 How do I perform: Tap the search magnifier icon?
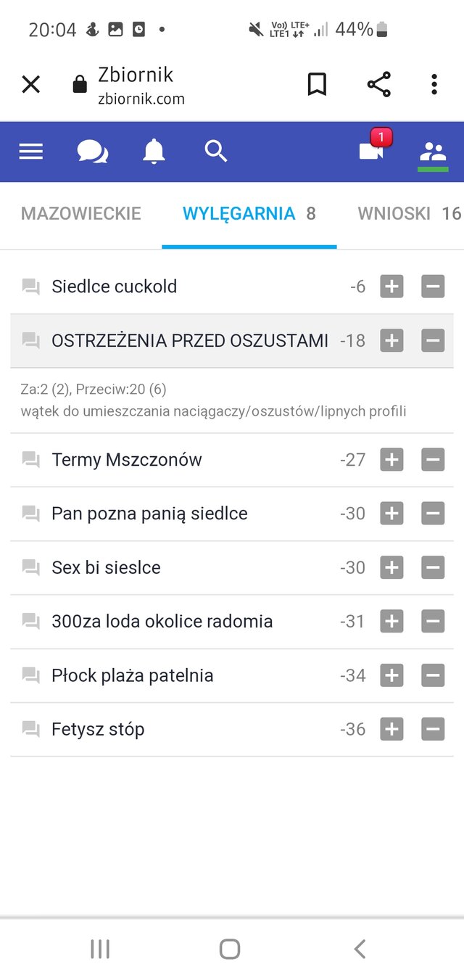tap(216, 152)
